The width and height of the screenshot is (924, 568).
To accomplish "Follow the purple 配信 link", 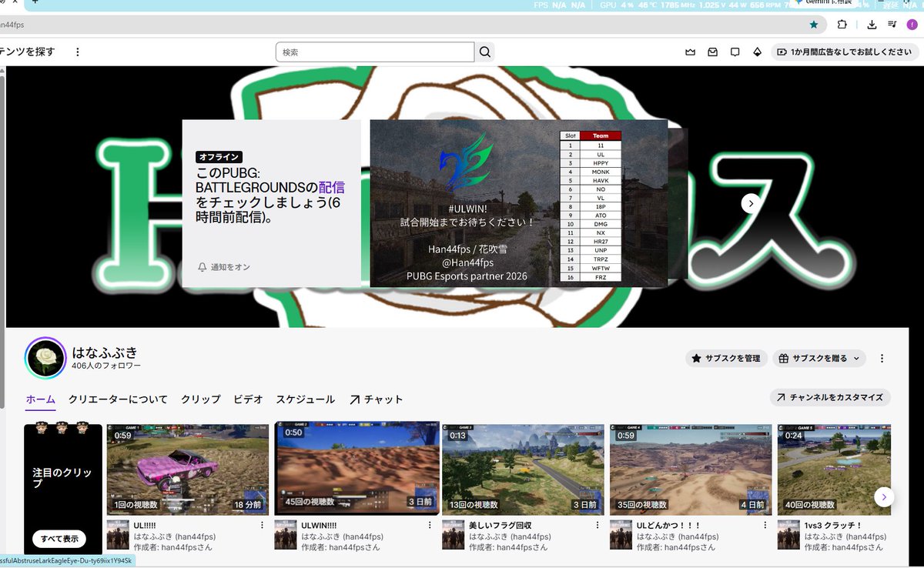I will click(x=331, y=186).
